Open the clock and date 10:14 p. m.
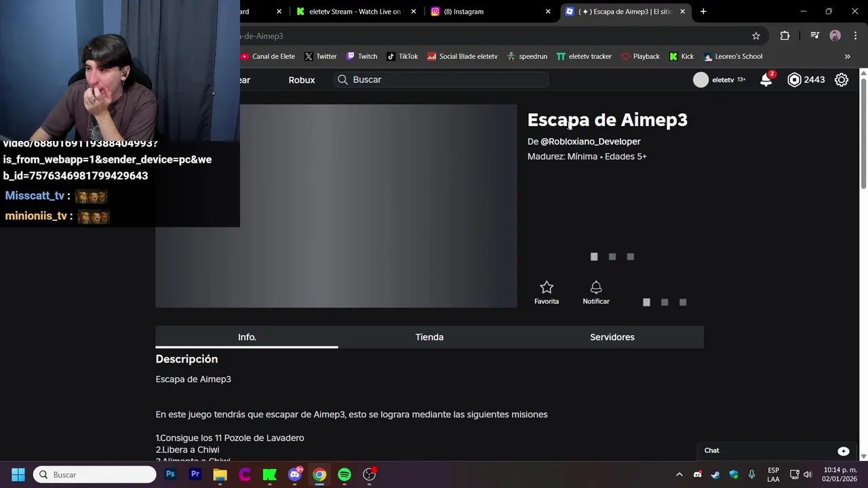 coord(840,474)
